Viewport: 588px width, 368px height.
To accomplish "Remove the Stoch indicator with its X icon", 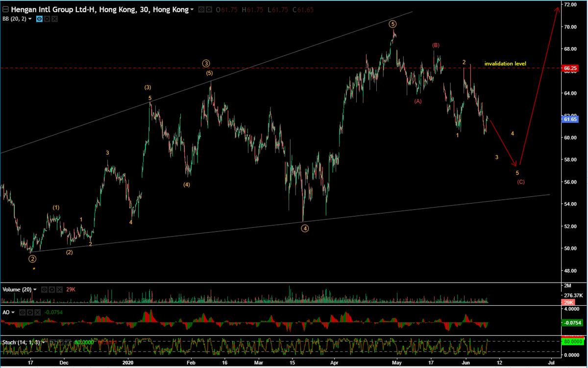I will pyautogui.click(x=68, y=342).
